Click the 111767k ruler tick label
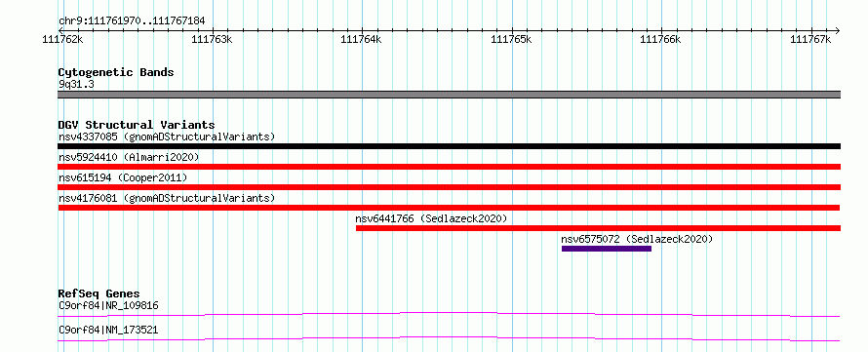 (x=810, y=39)
